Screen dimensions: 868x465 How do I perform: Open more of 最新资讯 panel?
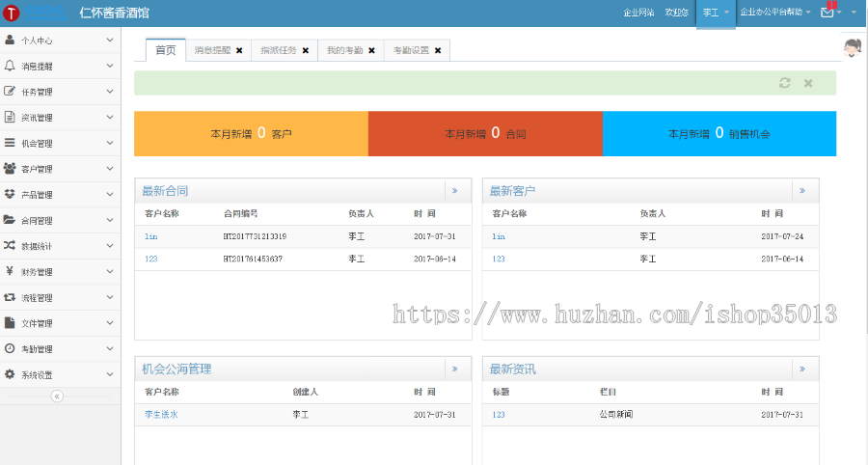click(x=802, y=369)
